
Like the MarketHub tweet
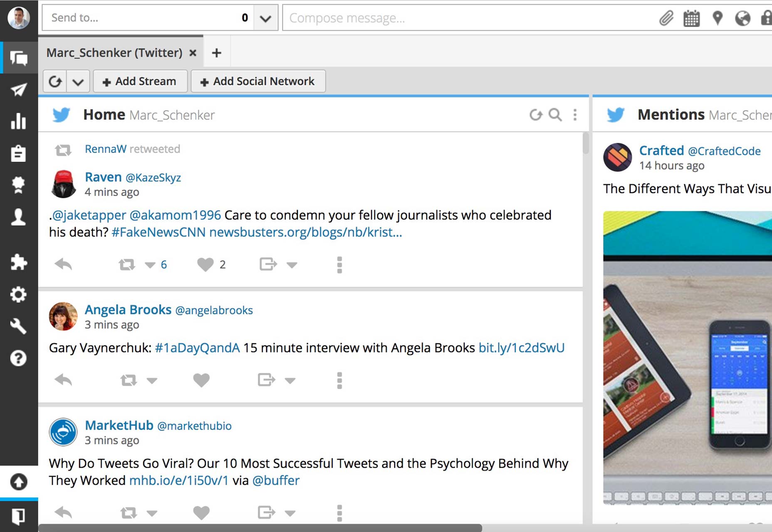pyautogui.click(x=201, y=513)
